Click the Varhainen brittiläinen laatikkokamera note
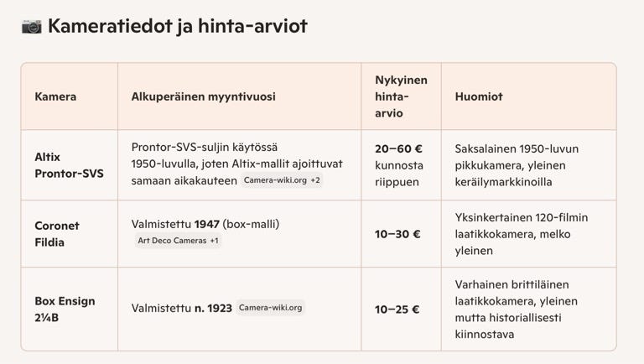Image resolution: width=644 pixels, height=364 pixels. (x=516, y=309)
